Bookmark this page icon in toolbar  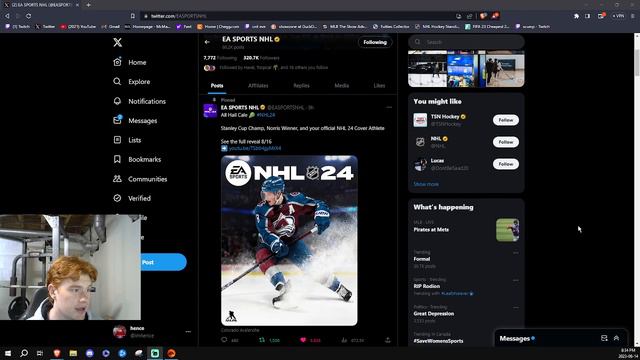[x=133, y=16]
